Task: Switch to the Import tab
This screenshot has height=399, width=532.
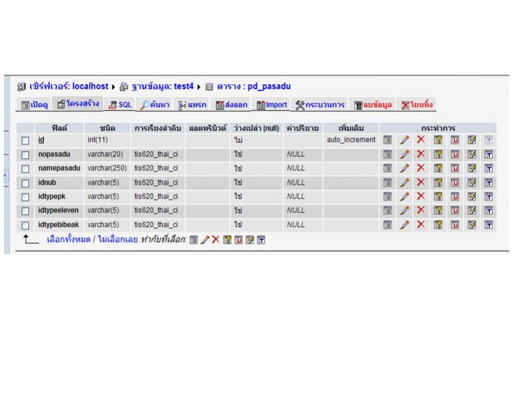Action: click(272, 105)
